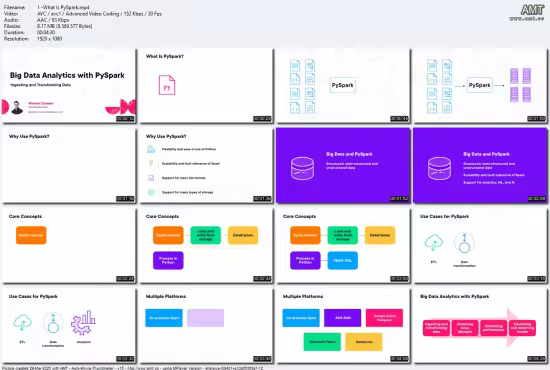Click the Python flexibility bullet icon
The width and height of the screenshot is (550, 370).
click(x=151, y=149)
